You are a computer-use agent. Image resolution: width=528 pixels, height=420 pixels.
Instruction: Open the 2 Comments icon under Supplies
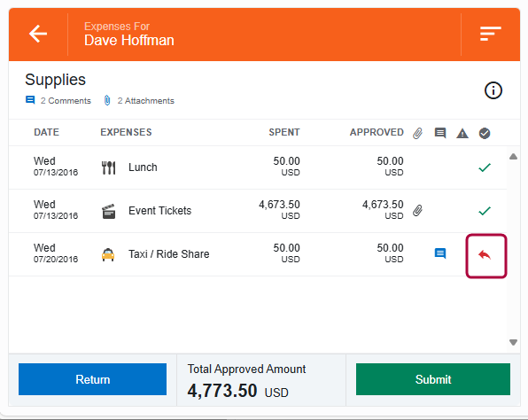tap(30, 100)
